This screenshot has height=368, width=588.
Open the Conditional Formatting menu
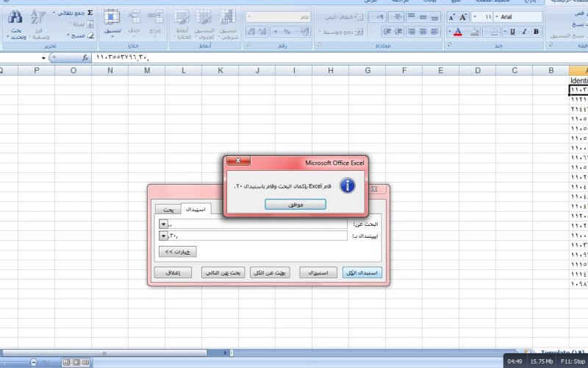tap(228, 24)
